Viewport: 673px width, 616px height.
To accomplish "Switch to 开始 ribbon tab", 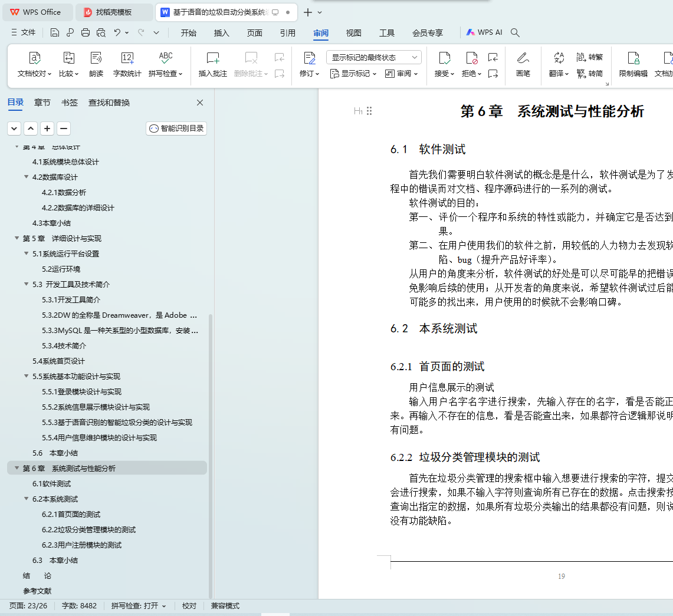I will point(188,33).
